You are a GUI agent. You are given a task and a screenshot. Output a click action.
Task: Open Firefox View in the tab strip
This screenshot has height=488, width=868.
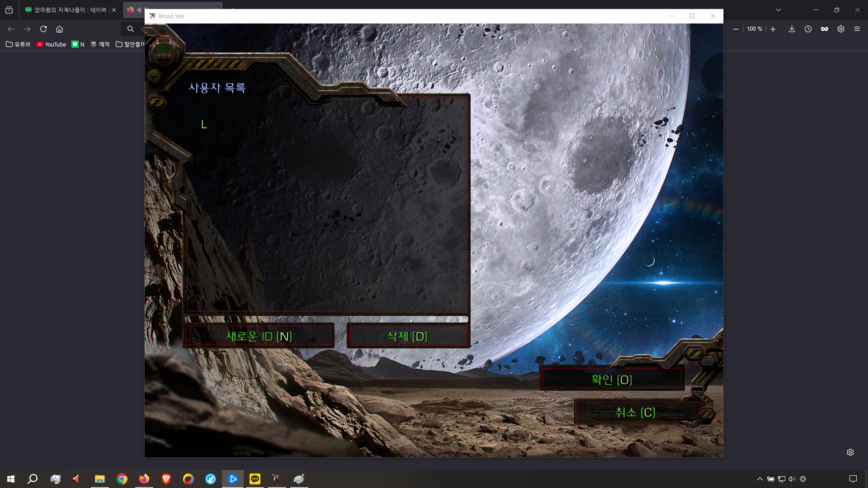click(x=9, y=10)
